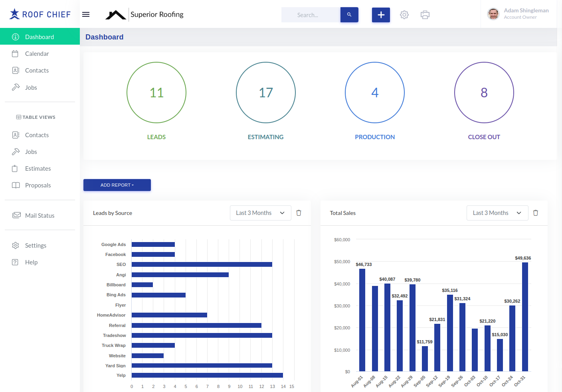Open Total Sales Last 3 Months dropdown
The image size is (562, 392).
pyautogui.click(x=497, y=213)
